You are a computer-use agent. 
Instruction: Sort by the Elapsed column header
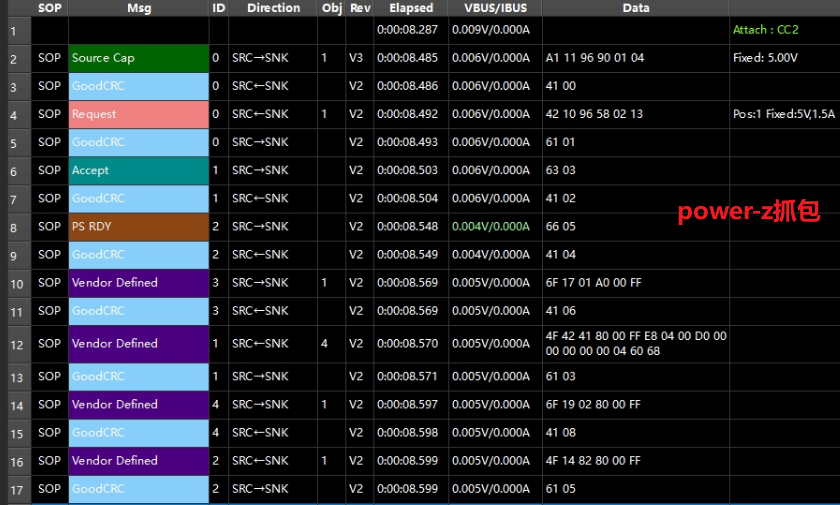pyautogui.click(x=411, y=8)
